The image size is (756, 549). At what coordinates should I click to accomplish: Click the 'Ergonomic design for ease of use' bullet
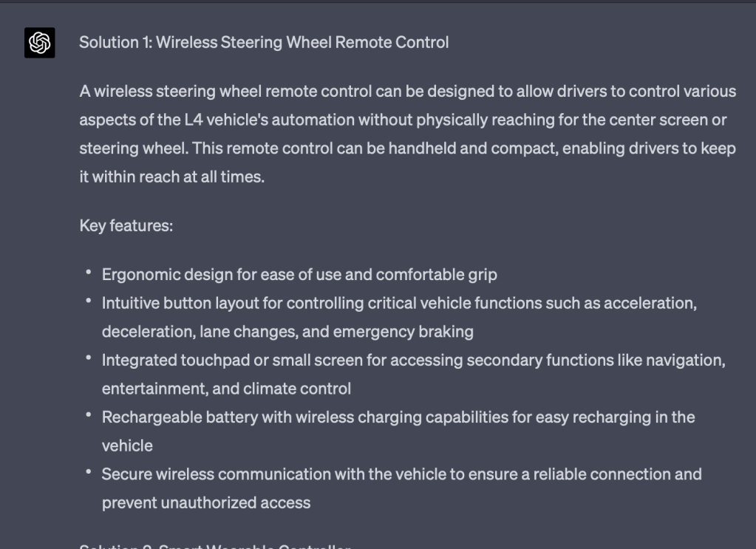pyautogui.click(x=299, y=275)
